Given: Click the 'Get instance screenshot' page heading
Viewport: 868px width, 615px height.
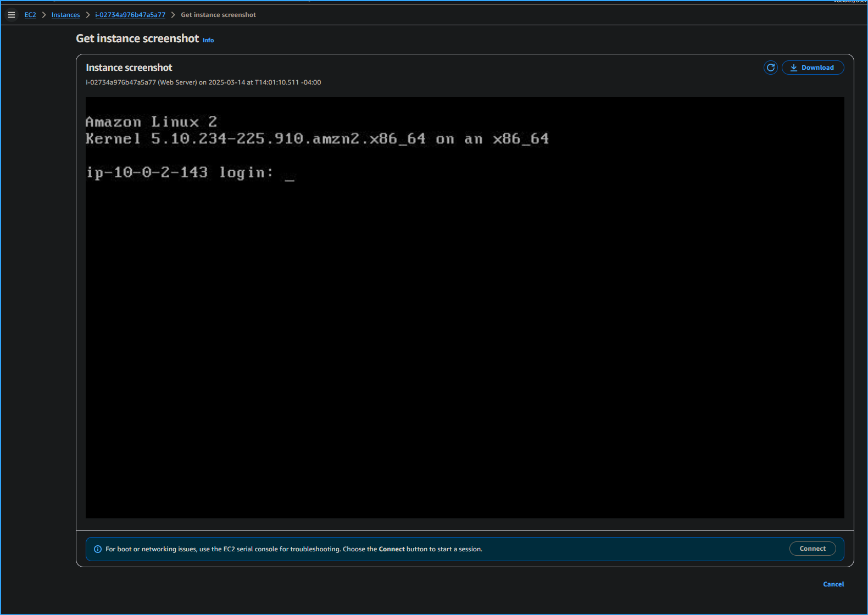Looking at the screenshot, I should click(x=137, y=38).
